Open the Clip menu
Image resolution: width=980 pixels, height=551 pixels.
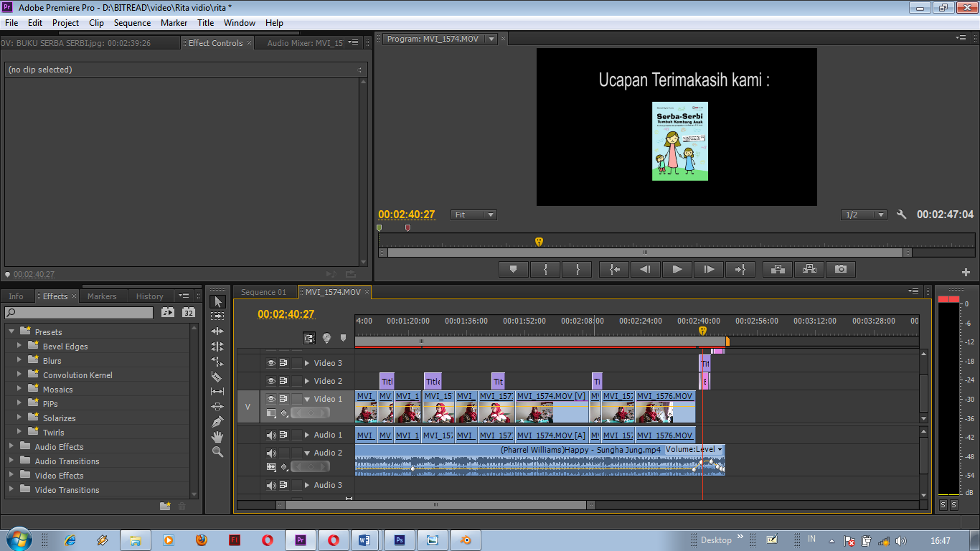tap(96, 23)
